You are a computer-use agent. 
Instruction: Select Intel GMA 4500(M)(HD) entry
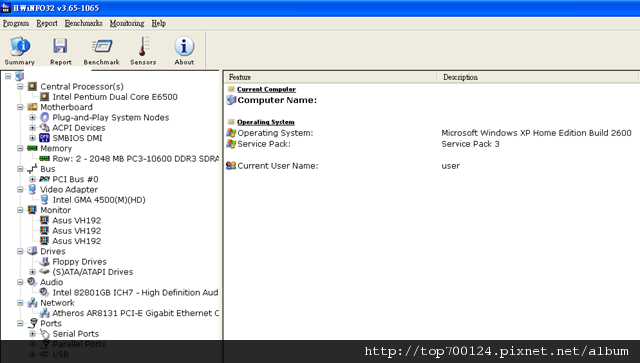coord(99,200)
